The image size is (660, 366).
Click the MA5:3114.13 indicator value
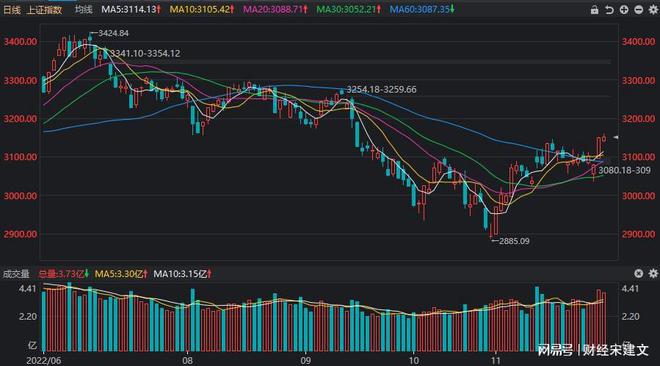(x=131, y=9)
